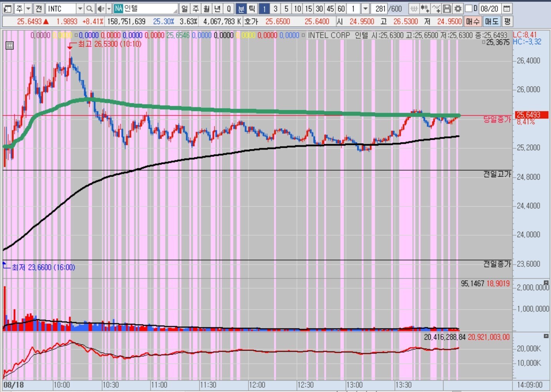Click the 281 bar count input field
Viewport: 551px width, 392px height.
click(379, 8)
